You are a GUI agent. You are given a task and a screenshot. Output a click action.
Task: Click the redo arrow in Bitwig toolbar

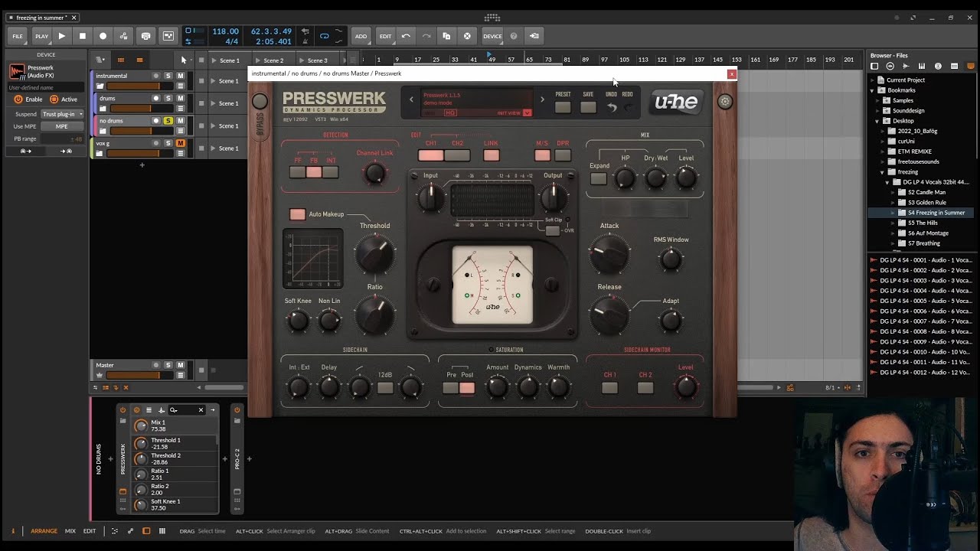click(426, 36)
